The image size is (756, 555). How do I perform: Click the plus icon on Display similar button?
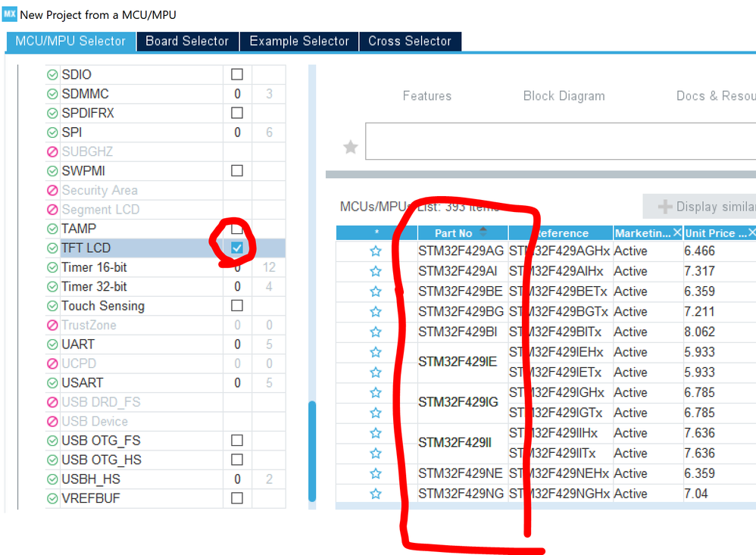(x=665, y=207)
